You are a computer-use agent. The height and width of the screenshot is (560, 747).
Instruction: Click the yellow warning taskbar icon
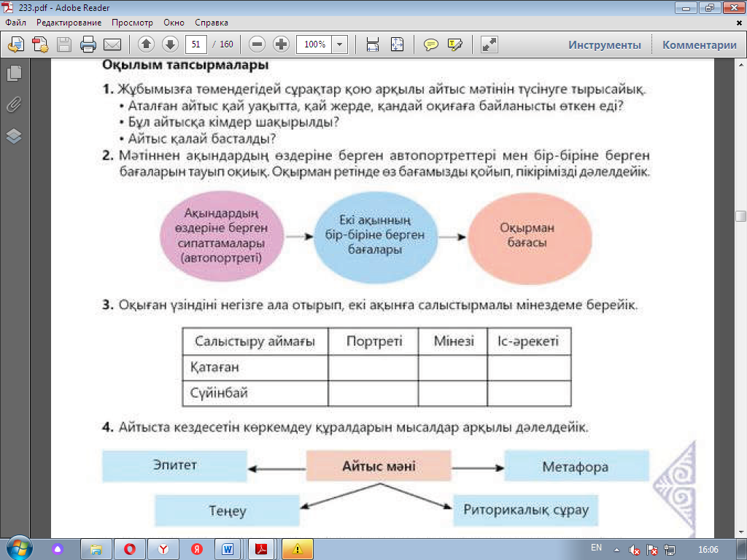point(298,550)
